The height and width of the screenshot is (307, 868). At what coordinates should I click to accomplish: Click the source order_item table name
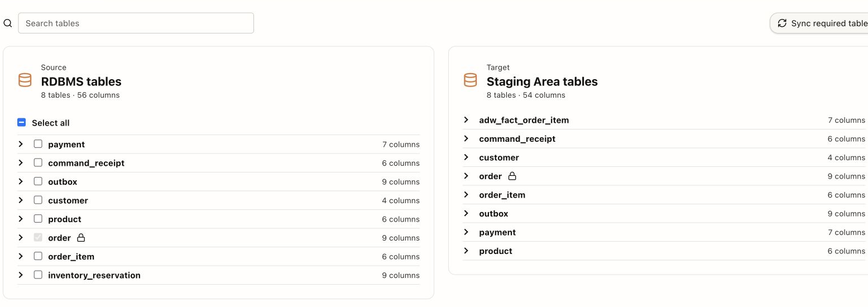point(71,257)
